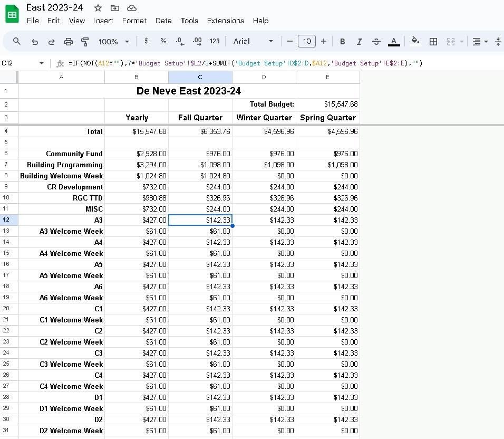
Task: Toggle bold on the selected cell
Action: (342, 41)
